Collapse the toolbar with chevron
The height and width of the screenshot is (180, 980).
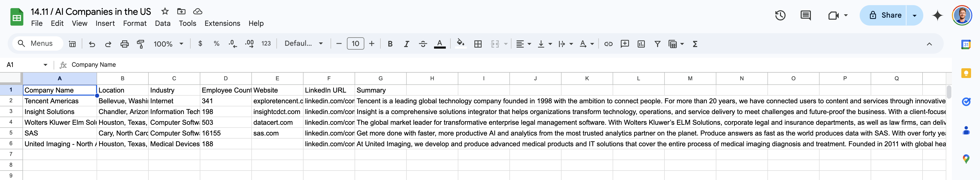point(929,44)
